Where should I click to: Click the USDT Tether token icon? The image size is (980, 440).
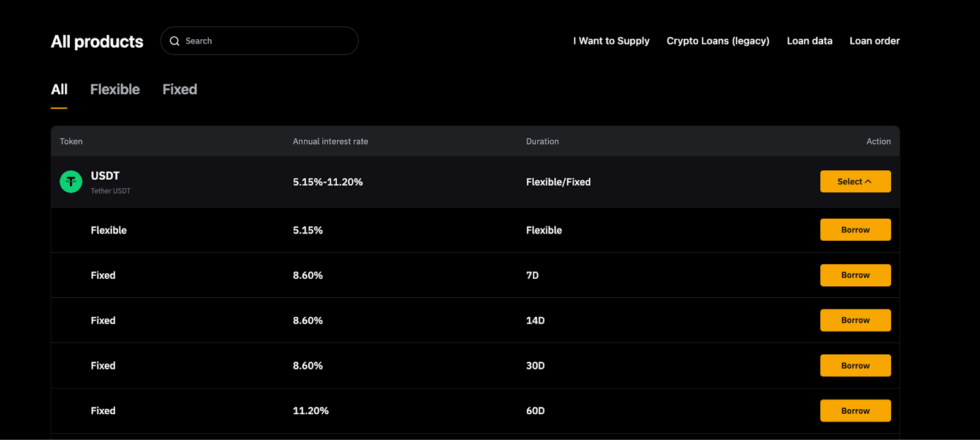71,181
